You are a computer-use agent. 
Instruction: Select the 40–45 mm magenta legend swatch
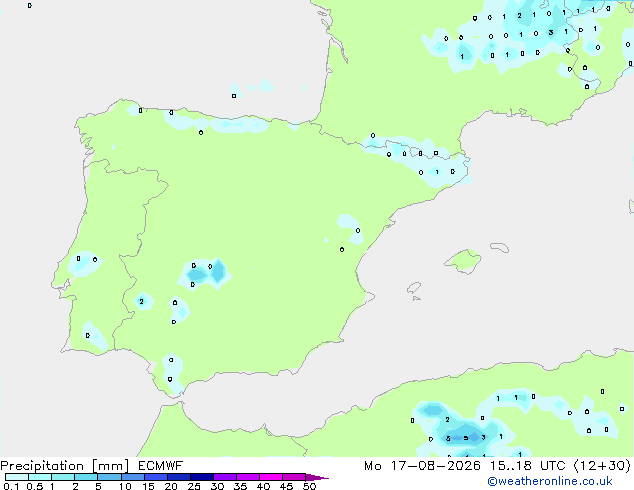tap(271, 477)
